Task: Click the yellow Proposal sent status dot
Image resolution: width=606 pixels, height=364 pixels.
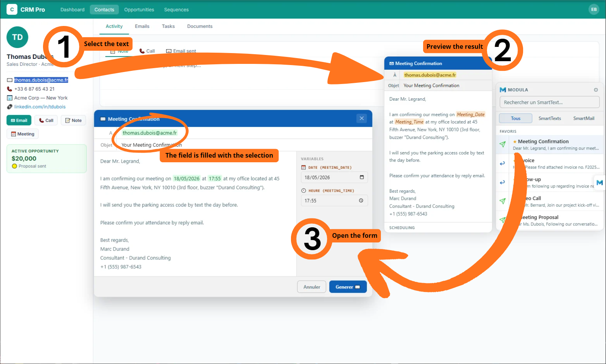Action: click(15, 166)
